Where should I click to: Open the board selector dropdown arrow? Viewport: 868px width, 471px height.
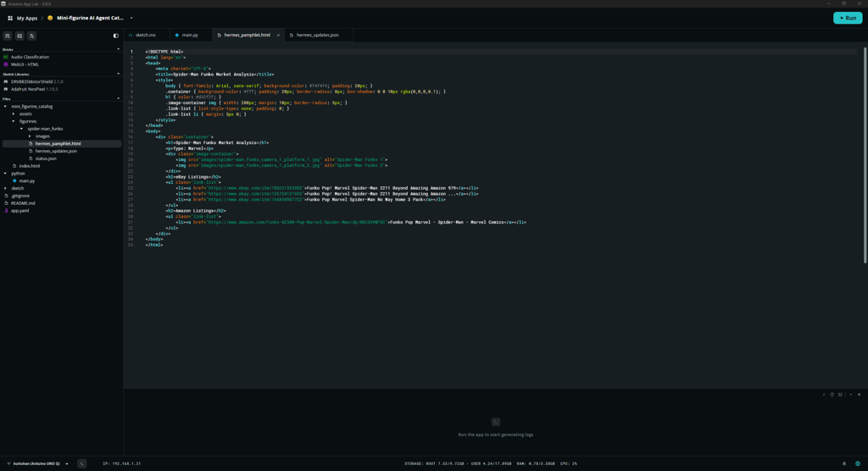pos(67,464)
